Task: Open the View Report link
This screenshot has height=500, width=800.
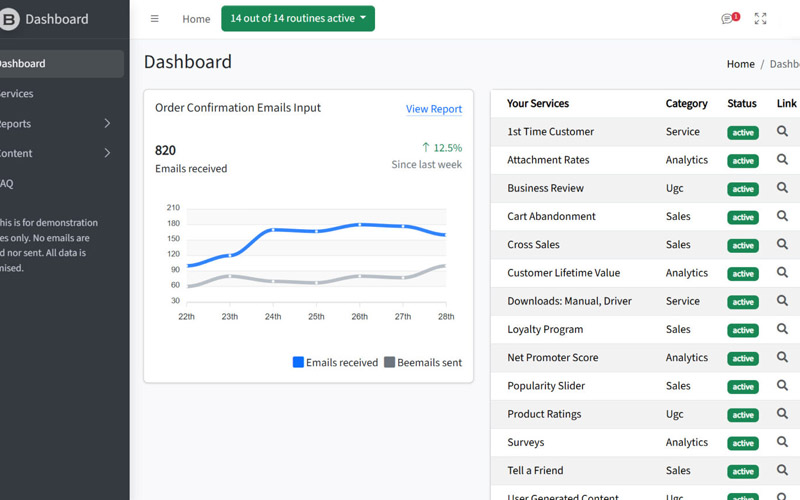Action: [433, 109]
